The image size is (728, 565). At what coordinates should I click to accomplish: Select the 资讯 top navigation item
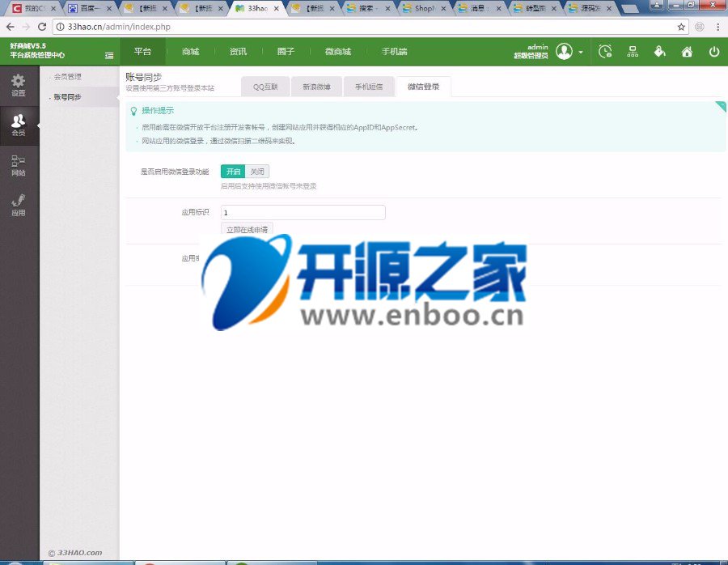(238, 52)
